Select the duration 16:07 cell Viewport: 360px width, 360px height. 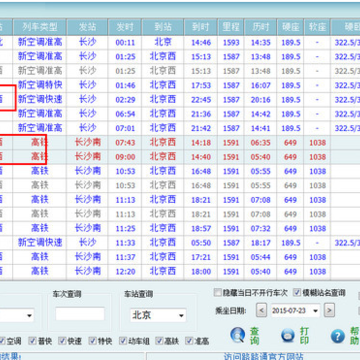tap(260, 85)
